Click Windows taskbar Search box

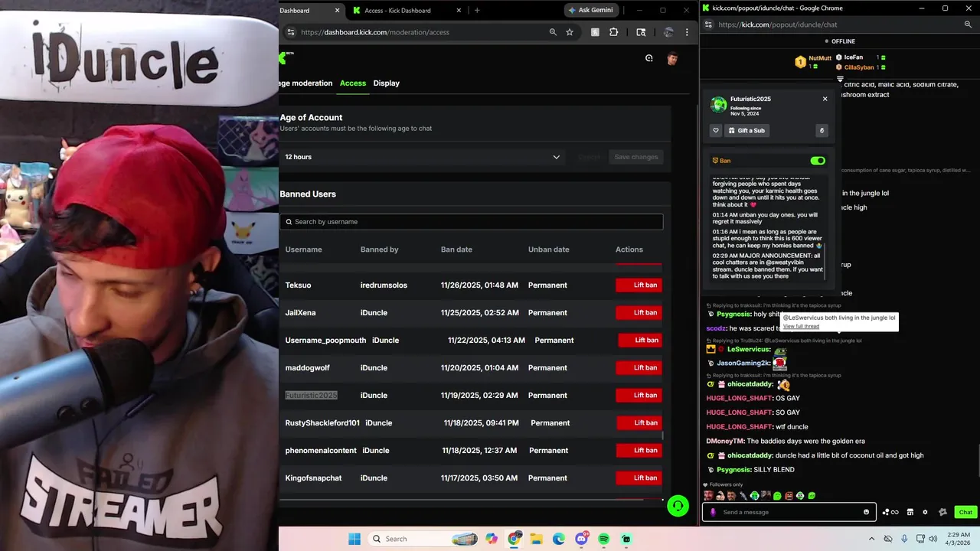coord(423,539)
